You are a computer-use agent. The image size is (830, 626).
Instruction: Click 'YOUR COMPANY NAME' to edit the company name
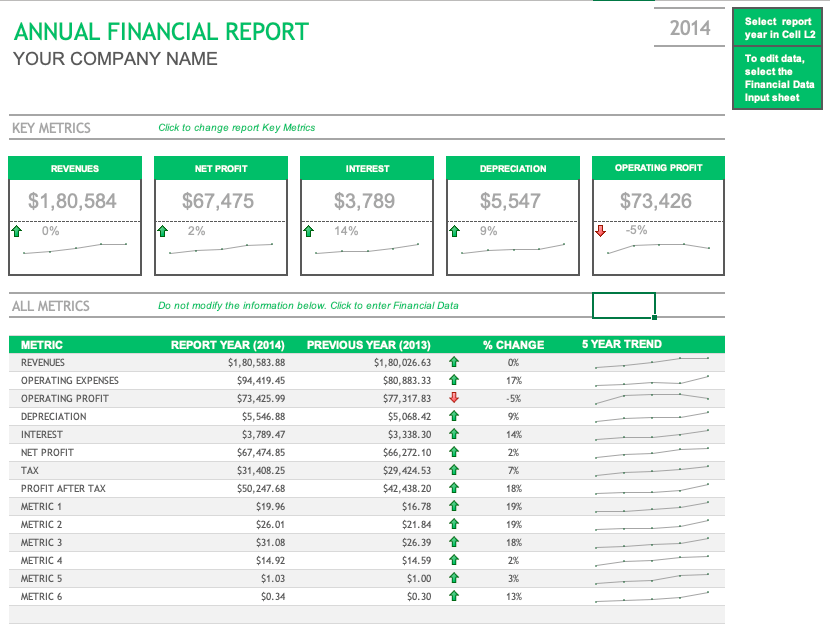pos(115,59)
